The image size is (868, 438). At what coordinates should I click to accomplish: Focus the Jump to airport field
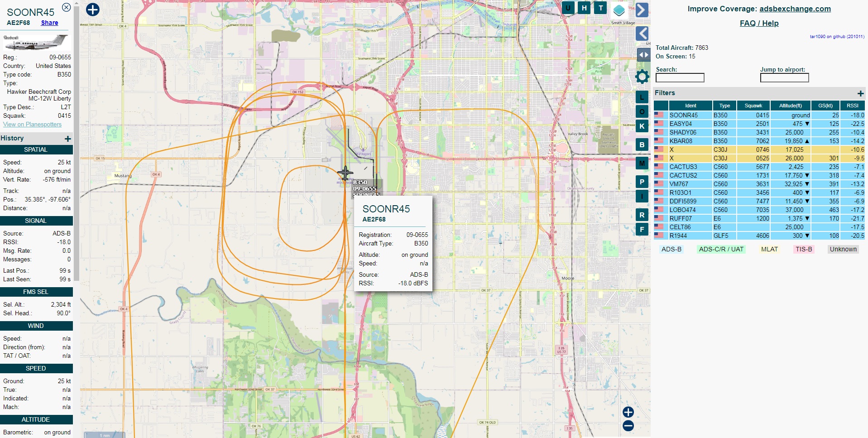coord(784,78)
